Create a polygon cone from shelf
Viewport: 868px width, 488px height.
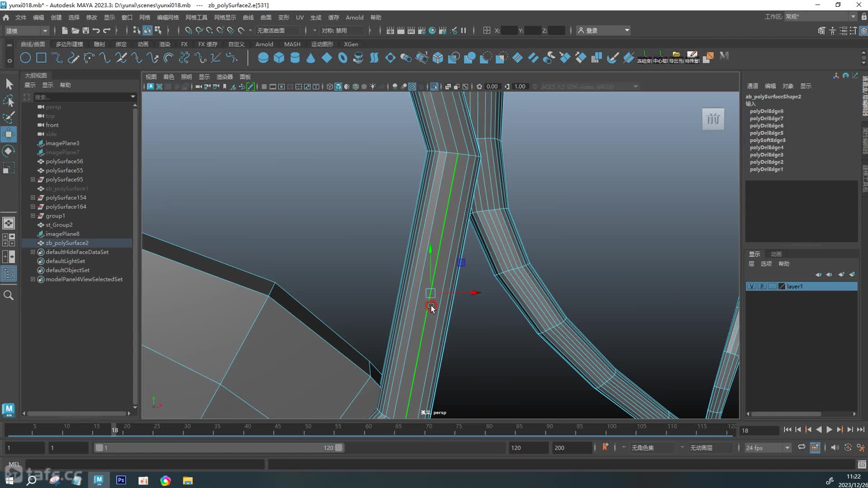click(x=311, y=57)
